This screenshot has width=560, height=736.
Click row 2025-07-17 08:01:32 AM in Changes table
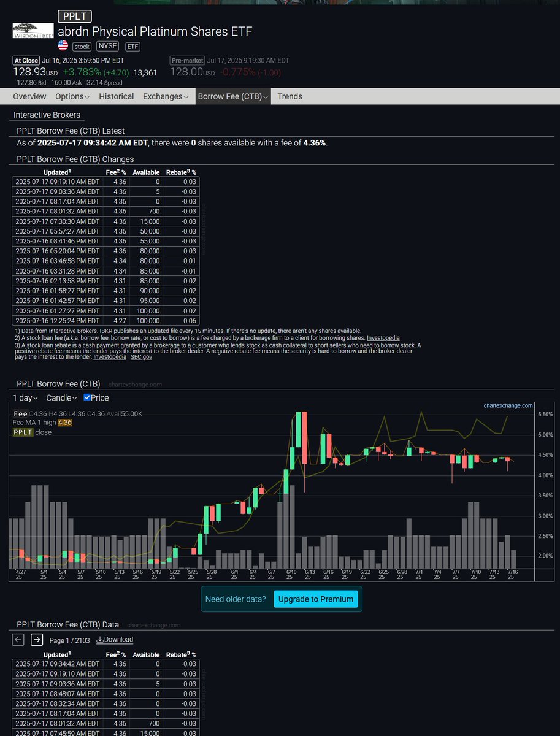point(106,212)
